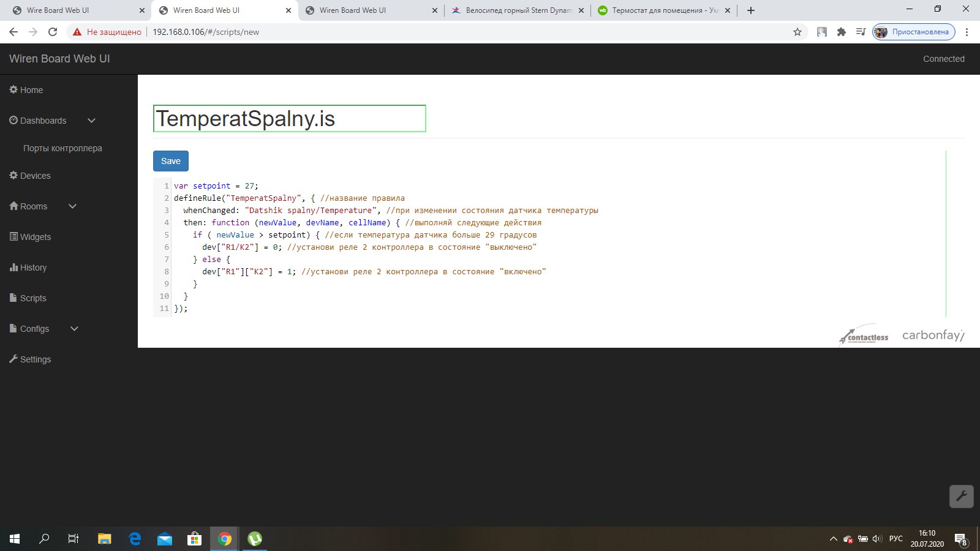Click the volume speaker tray icon
Screen dimensions: 980x551
pyautogui.click(x=877, y=539)
